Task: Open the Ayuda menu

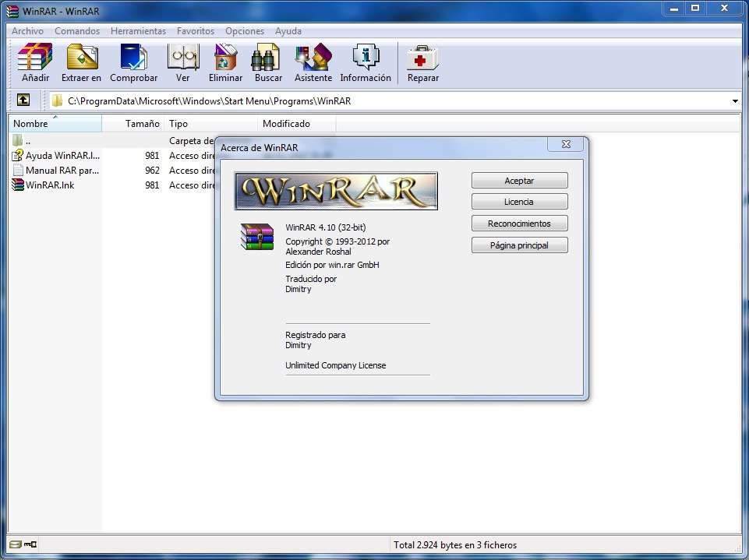Action: 288,31
